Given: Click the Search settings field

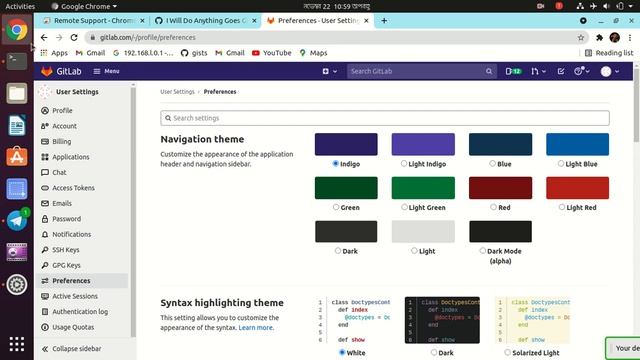Looking at the screenshot, I should click(385, 118).
